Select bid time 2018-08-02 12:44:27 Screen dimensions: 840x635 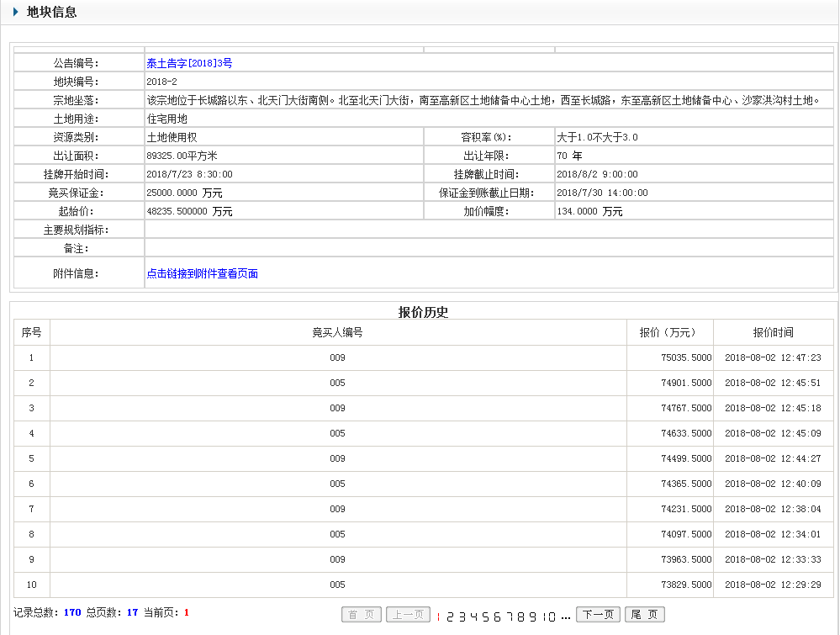point(773,458)
